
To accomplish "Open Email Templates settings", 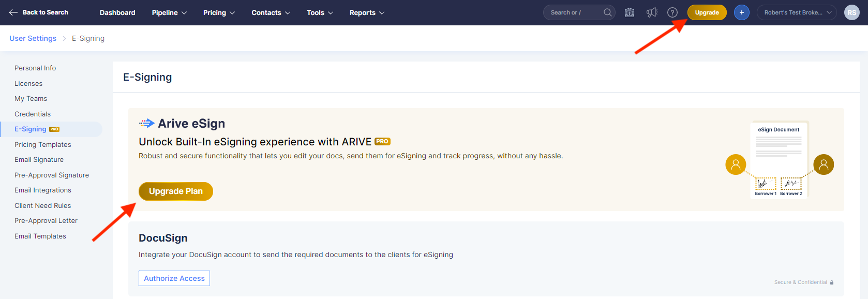I will point(40,236).
